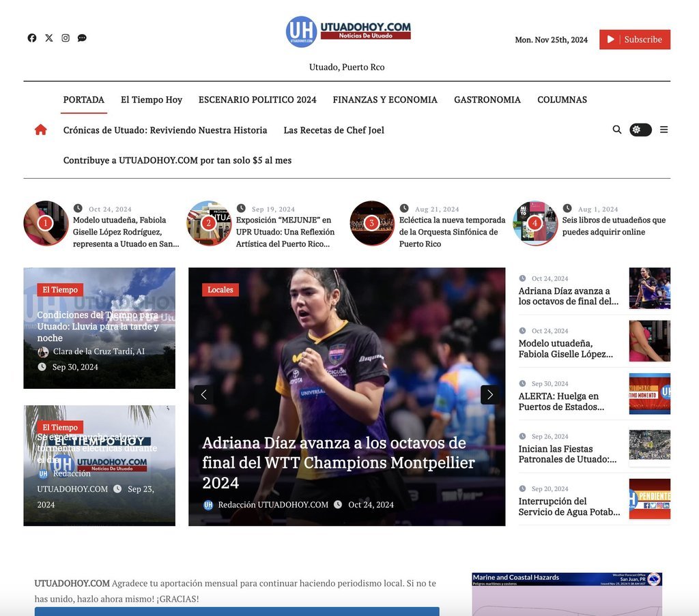Click the Locales category tag
Screen dimensions: 699x616
coord(220,290)
